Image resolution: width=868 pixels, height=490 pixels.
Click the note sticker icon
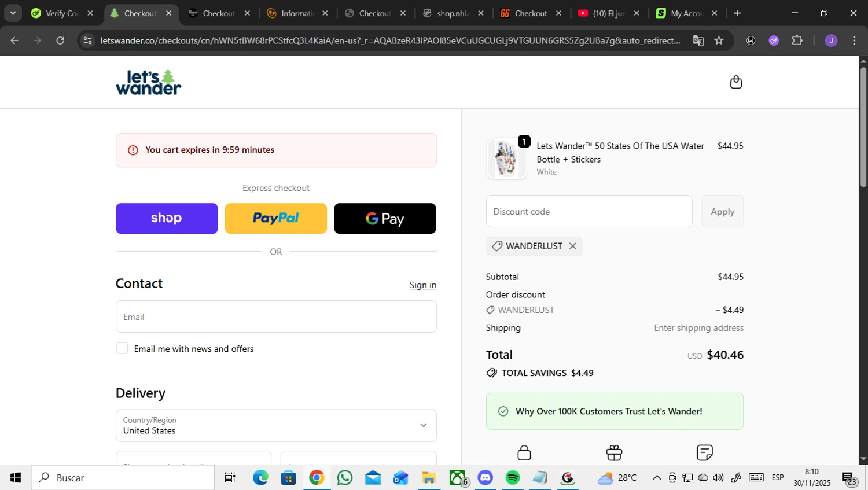(x=704, y=452)
